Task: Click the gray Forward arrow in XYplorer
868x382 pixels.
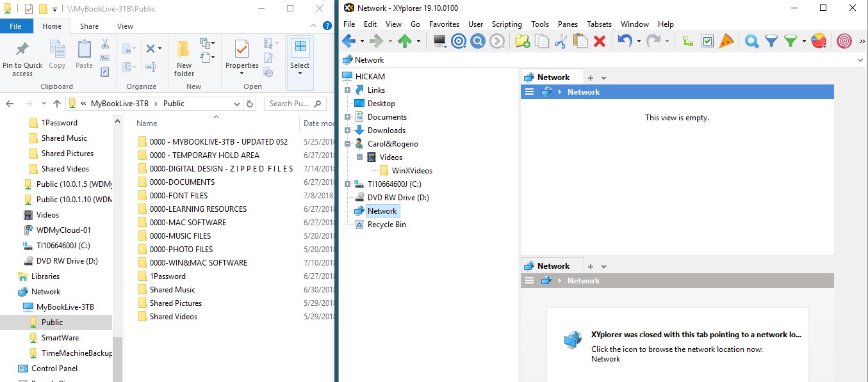Action: point(377,41)
